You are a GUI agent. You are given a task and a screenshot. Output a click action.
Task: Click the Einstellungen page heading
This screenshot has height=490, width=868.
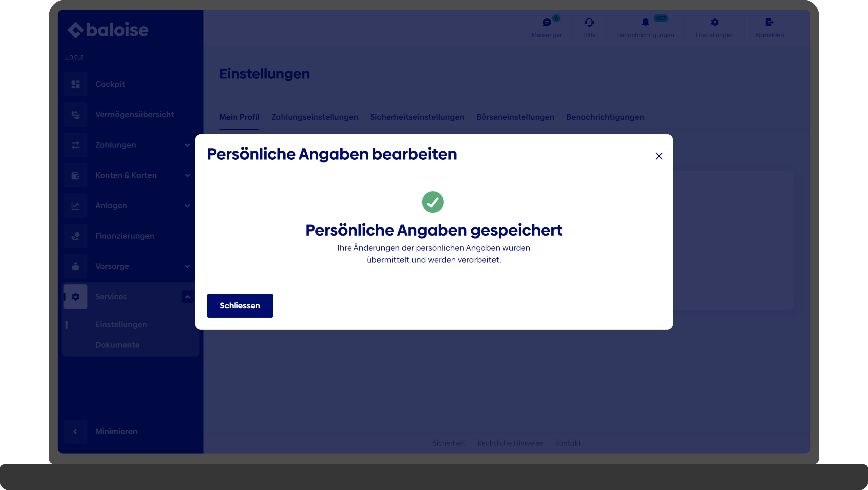click(264, 74)
